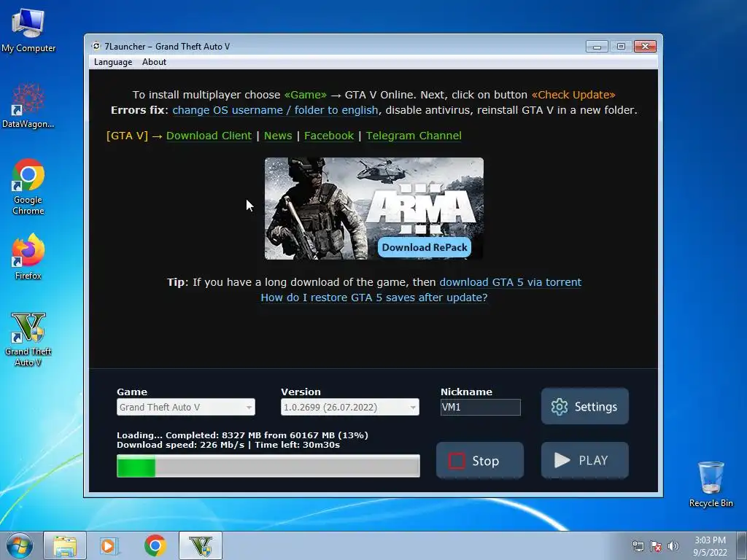Open the launcher Settings
The width and height of the screenshot is (747, 560).
coord(584,406)
